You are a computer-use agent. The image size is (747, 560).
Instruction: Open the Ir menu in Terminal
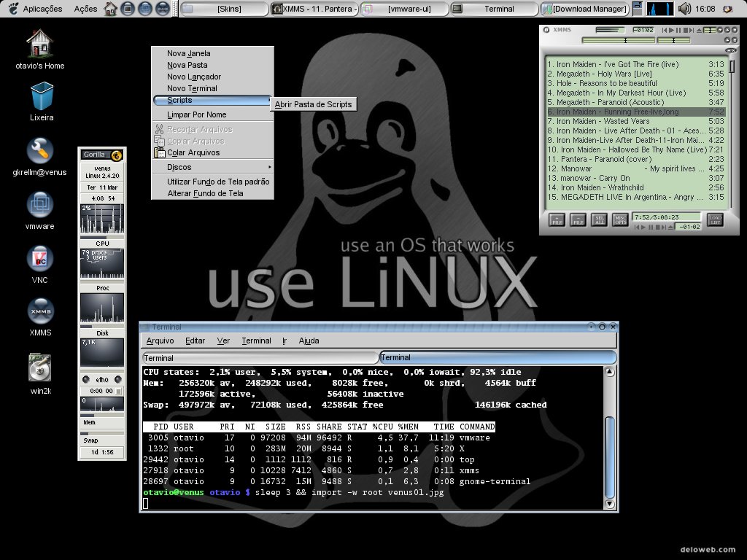click(x=285, y=341)
